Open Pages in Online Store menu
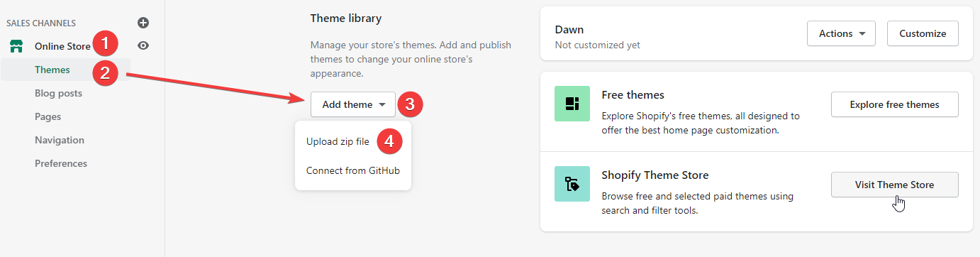Viewport: 980px width, 257px height. 48,116
